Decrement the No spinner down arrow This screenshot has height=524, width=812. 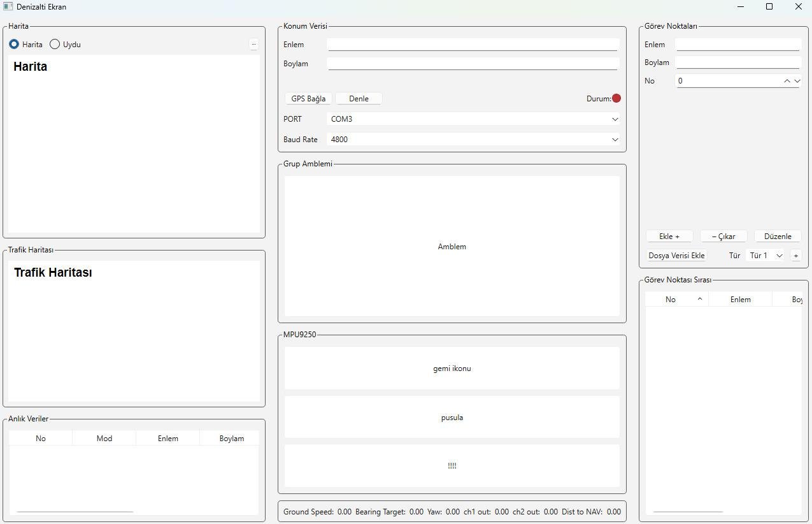[x=797, y=81]
